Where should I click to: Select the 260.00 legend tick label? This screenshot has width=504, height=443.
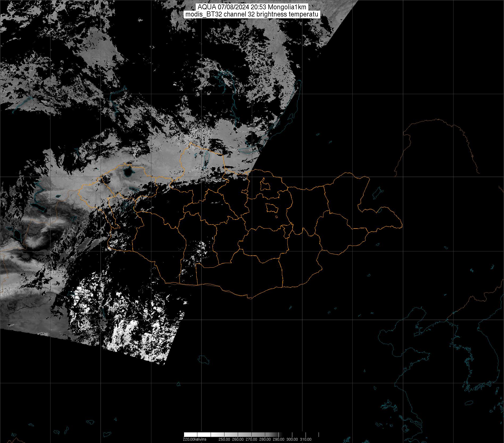(x=238, y=439)
